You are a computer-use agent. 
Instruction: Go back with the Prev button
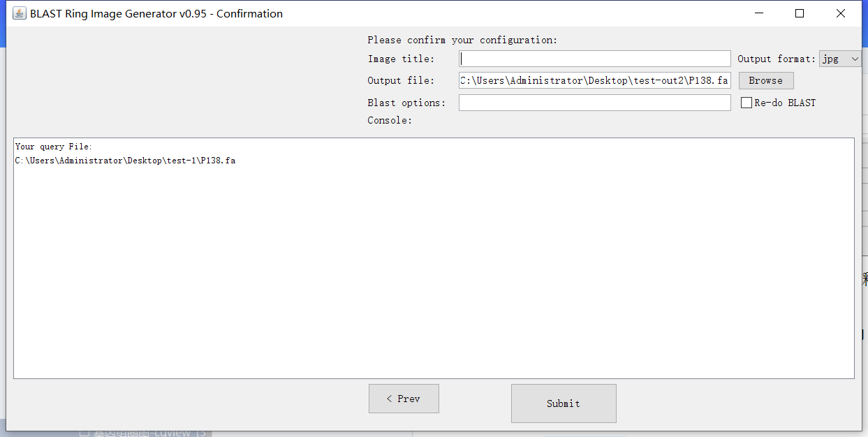[404, 399]
